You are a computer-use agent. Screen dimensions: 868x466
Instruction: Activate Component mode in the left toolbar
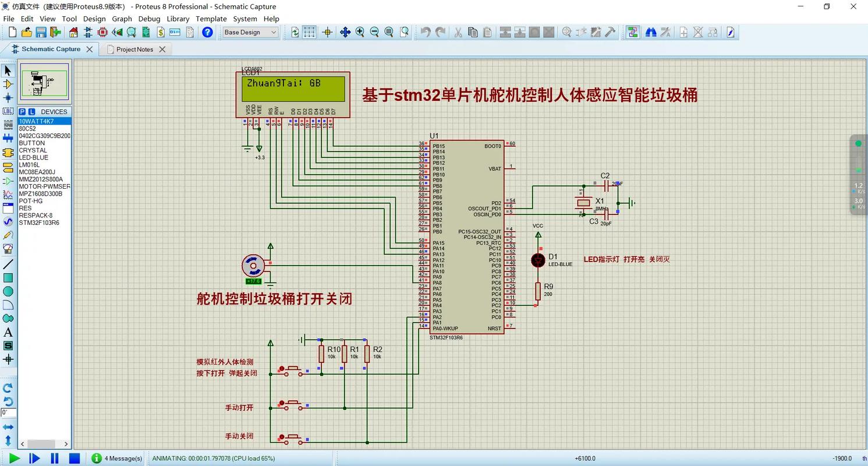[x=8, y=84]
